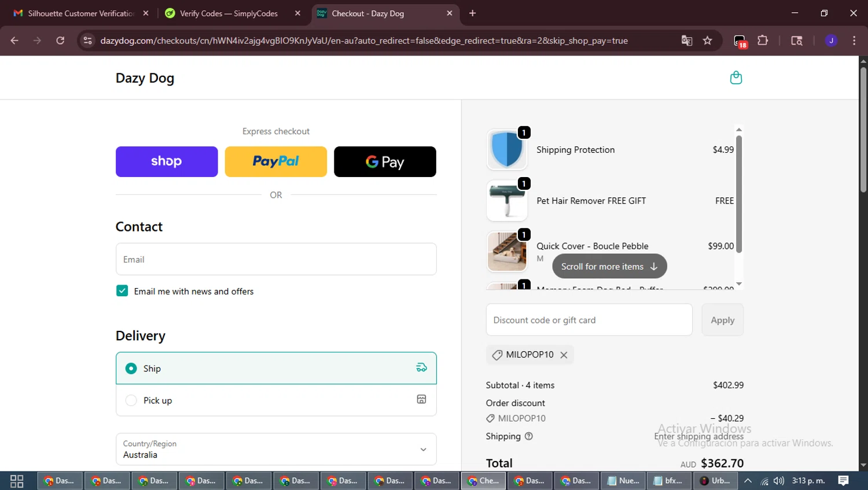Focus the Discount code or gift card field
Screen dimensions: 868x490
tap(589, 320)
